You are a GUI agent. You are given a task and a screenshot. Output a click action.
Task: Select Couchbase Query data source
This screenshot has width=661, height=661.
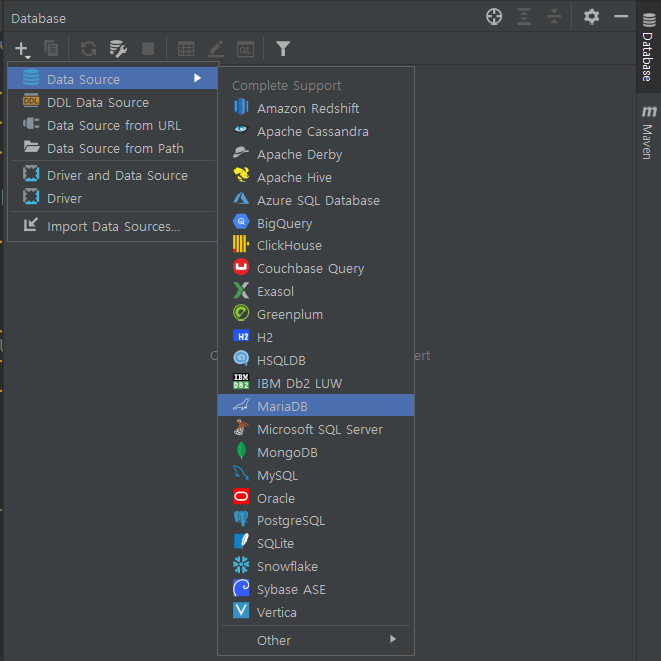316,268
